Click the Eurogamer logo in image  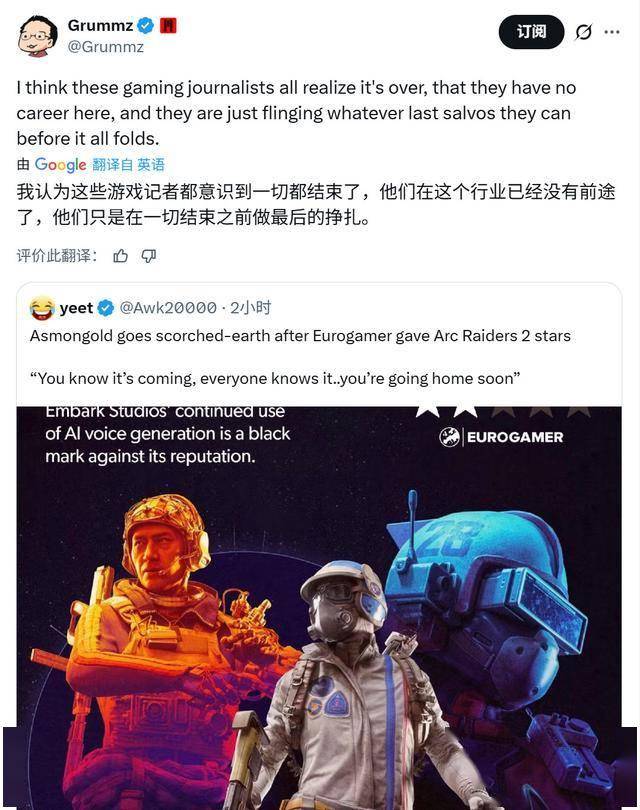coord(501,437)
